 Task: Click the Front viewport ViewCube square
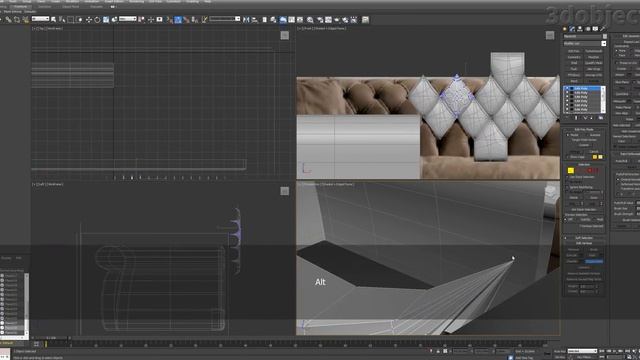pos(550,36)
